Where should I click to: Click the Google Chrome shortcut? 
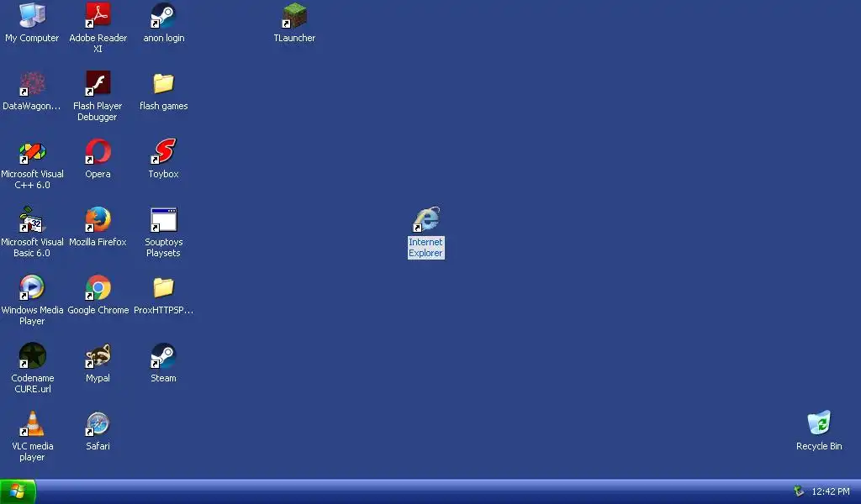pos(98,287)
